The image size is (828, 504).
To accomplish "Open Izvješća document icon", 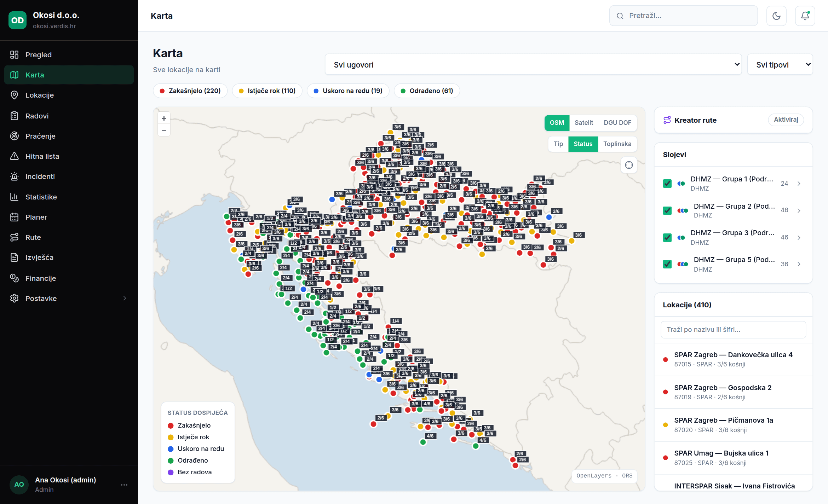I will 14,257.
